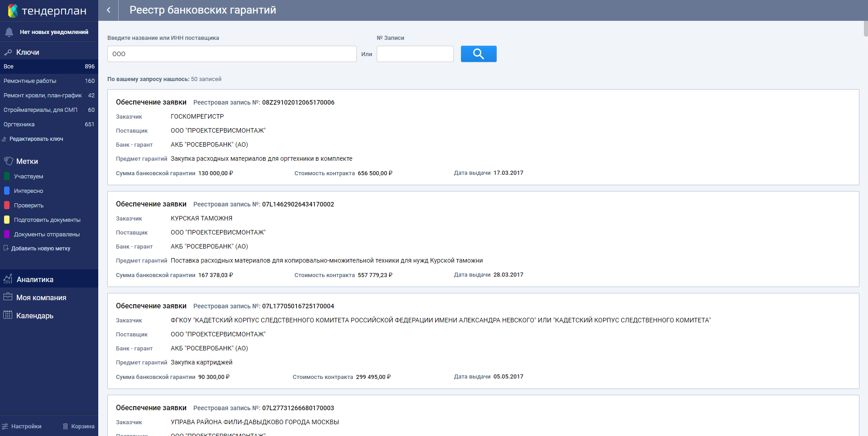Open Аналитика via chart icon
868x436 pixels.
tap(8, 279)
